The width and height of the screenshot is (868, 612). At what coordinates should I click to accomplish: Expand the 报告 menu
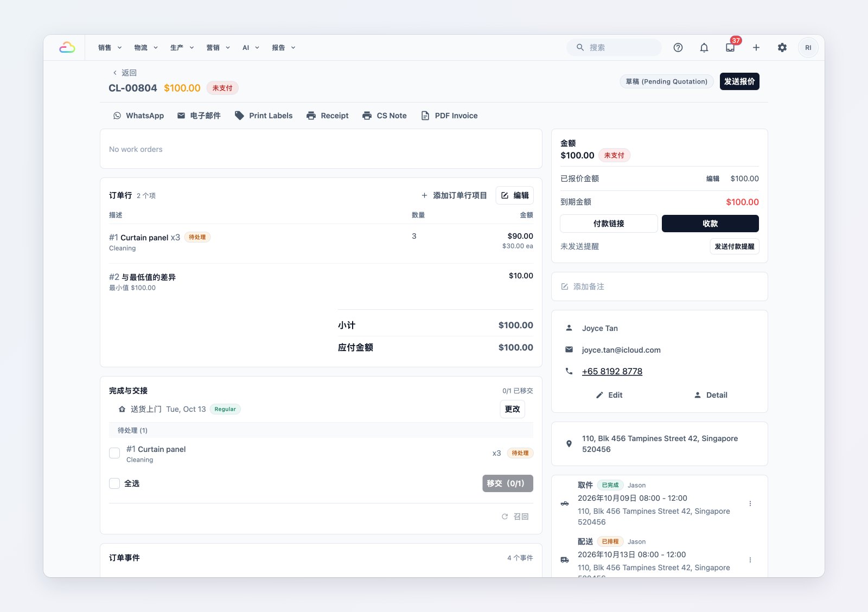(x=284, y=48)
